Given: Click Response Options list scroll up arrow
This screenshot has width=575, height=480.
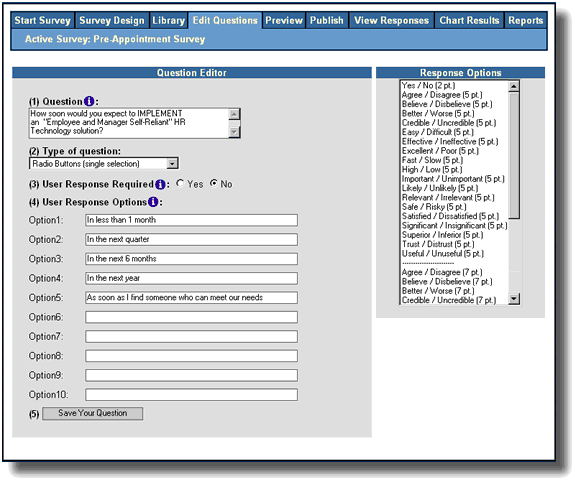Looking at the screenshot, I should 513,86.
